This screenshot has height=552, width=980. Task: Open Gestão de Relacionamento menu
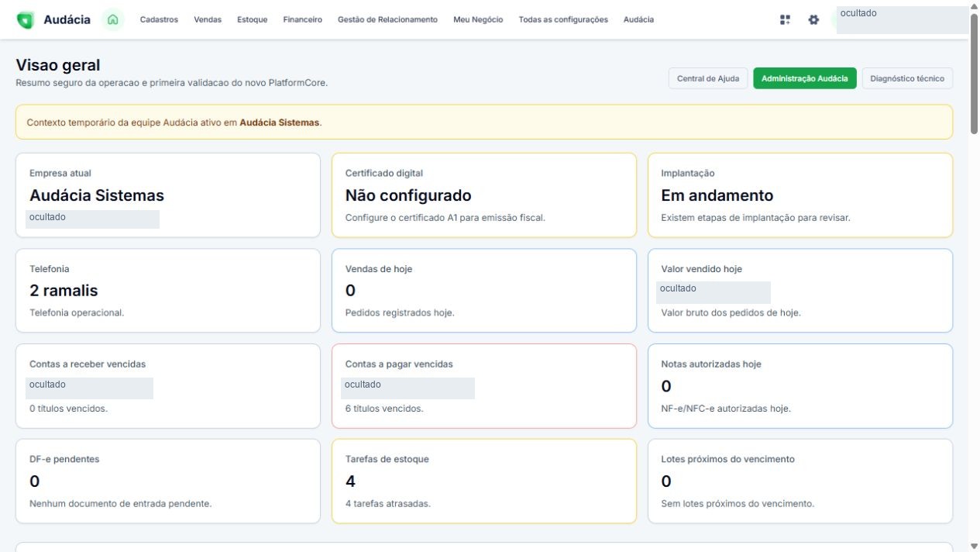point(387,19)
